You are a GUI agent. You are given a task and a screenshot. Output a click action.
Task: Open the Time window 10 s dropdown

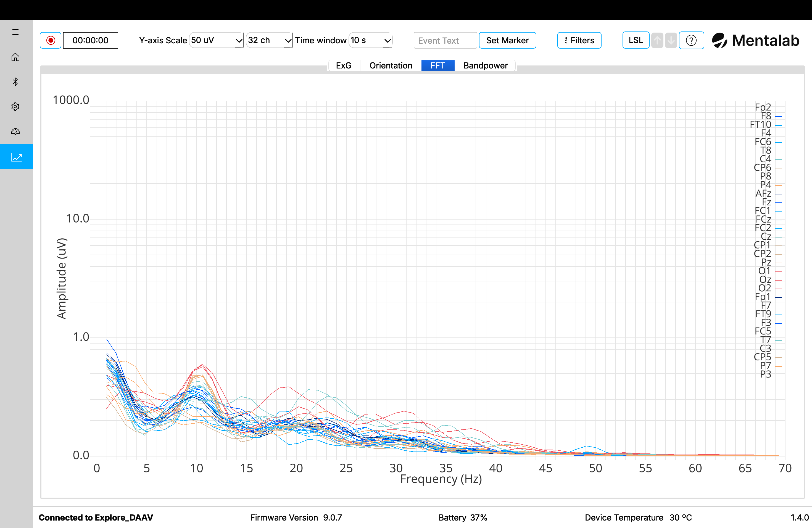coord(371,40)
